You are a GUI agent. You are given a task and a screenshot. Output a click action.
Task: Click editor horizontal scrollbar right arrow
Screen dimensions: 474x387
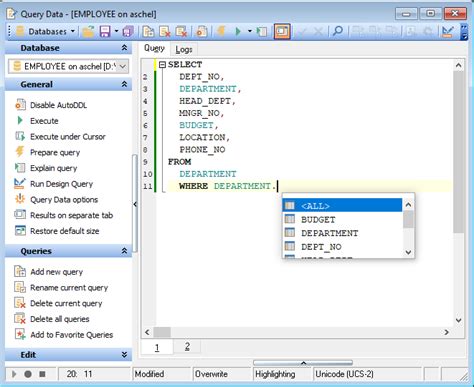[447, 332]
